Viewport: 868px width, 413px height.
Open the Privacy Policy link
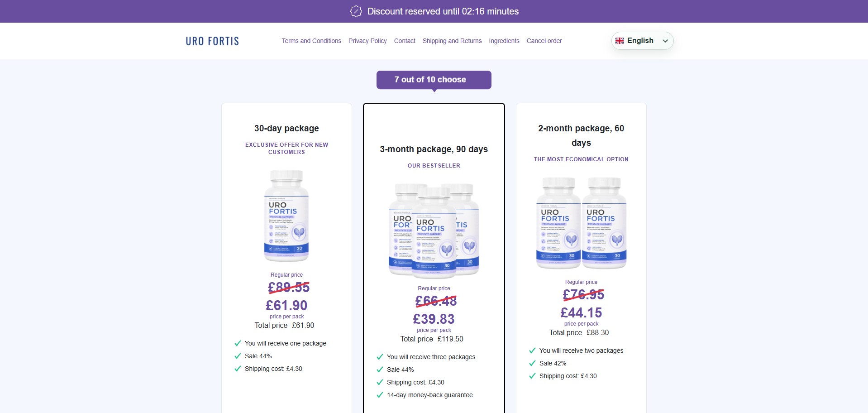367,41
